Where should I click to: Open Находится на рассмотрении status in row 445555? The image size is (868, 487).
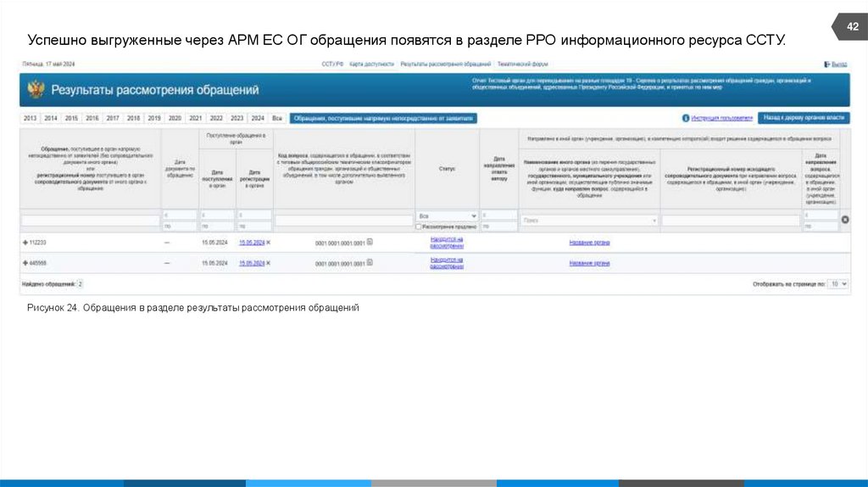(x=447, y=263)
